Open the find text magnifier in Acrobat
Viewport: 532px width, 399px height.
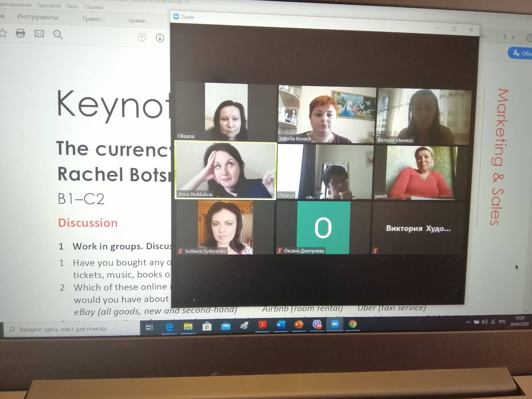pyautogui.click(x=58, y=35)
